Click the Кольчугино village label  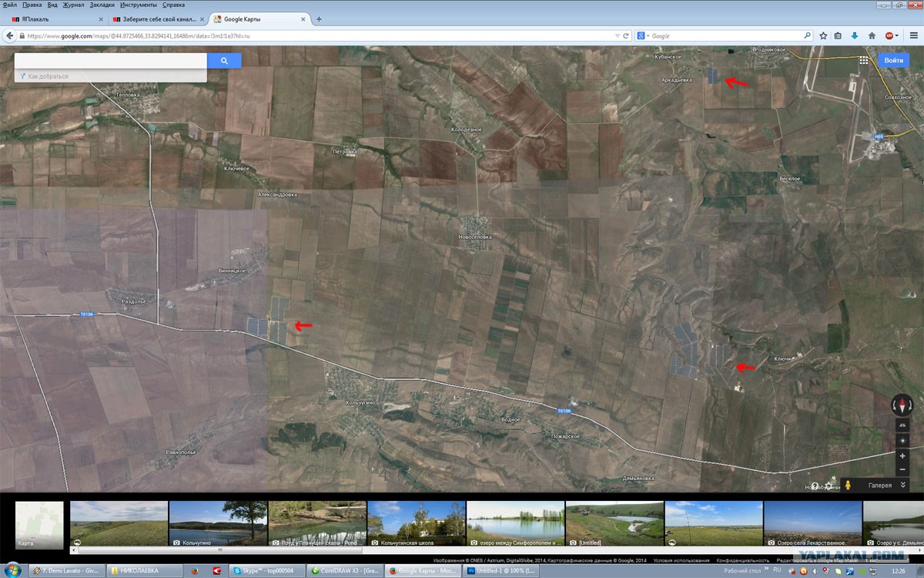359,402
